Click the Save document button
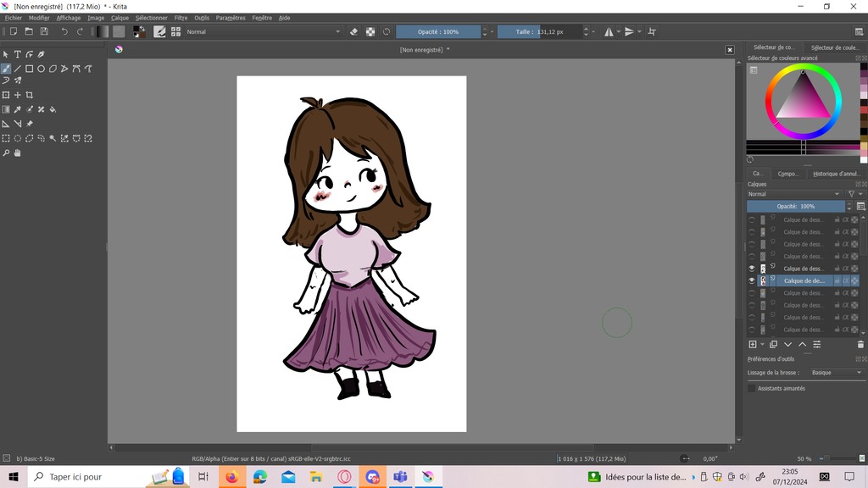The height and width of the screenshot is (488, 868). (x=44, y=31)
